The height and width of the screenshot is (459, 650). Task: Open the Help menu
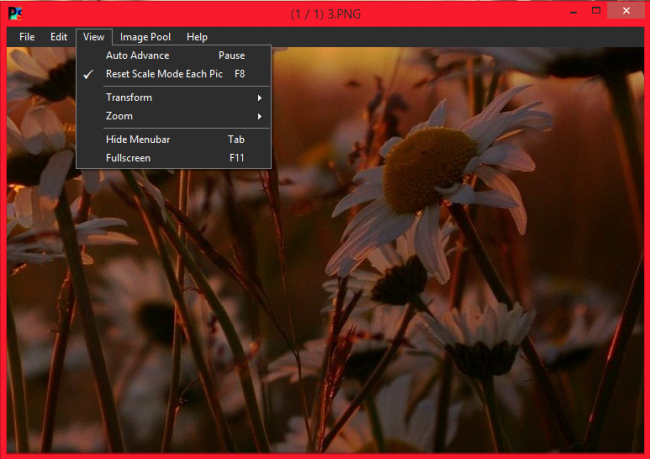[197, 37]
